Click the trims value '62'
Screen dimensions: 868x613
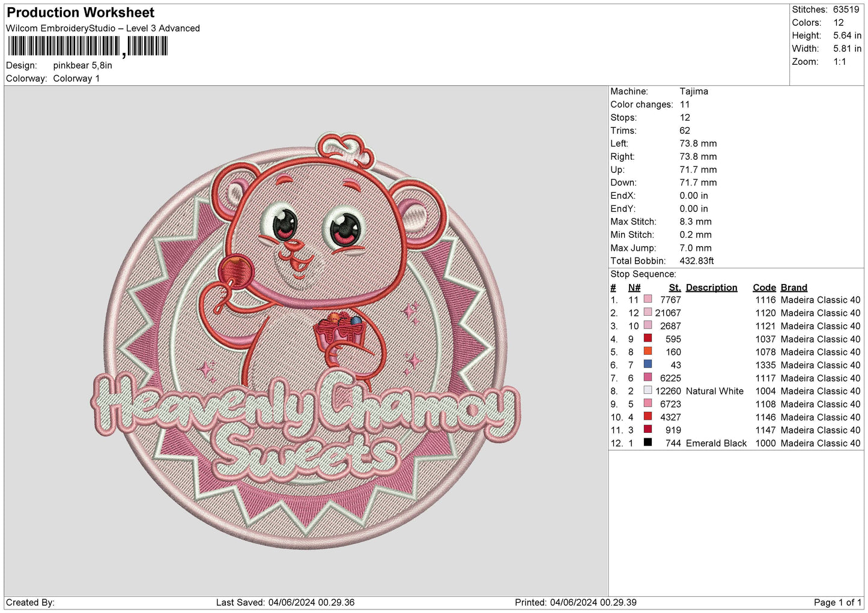coord(685,130)
